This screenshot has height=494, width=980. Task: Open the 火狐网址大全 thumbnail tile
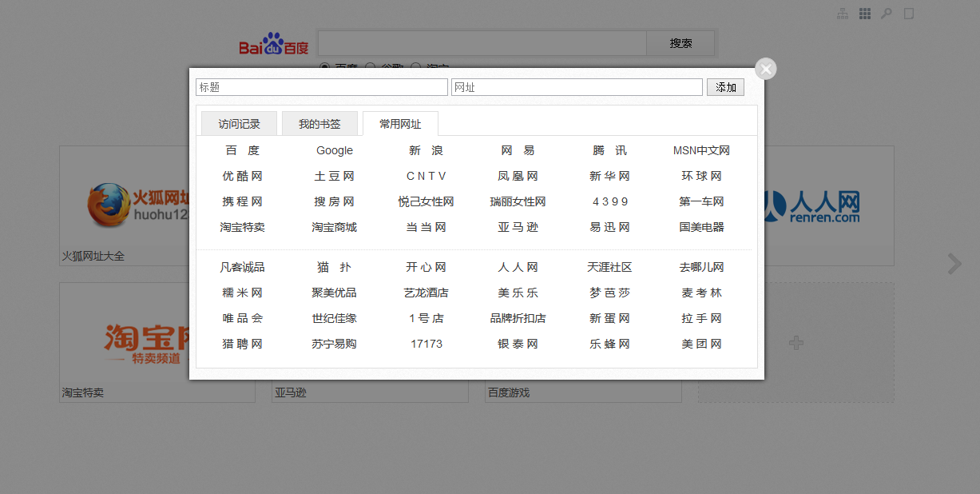point(124,205)
